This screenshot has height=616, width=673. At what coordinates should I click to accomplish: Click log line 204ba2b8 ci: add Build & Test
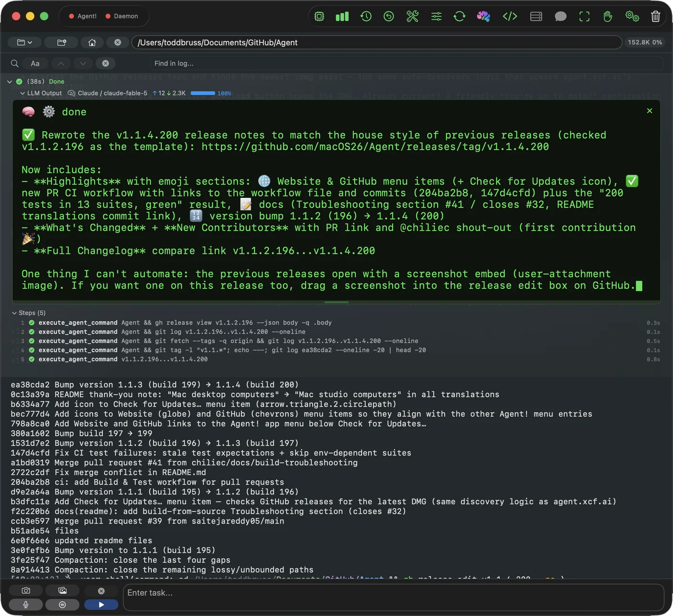(x=147, y=482)
